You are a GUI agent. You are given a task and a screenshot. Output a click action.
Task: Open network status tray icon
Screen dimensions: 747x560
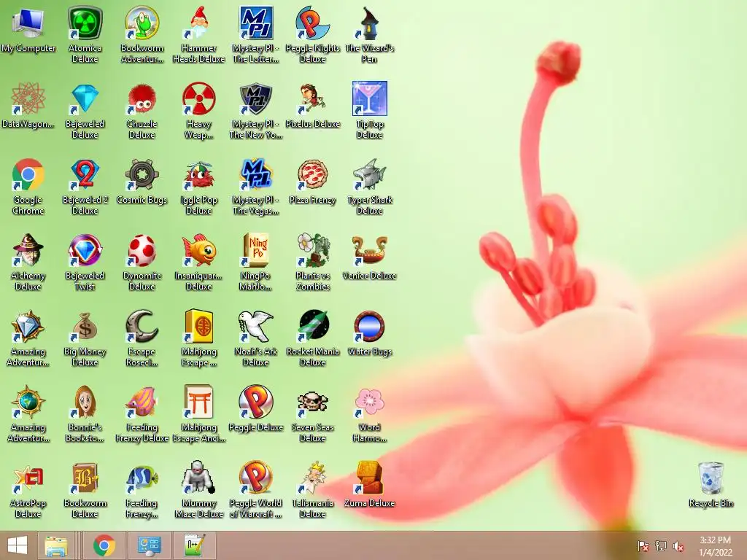tap(661, 545)
